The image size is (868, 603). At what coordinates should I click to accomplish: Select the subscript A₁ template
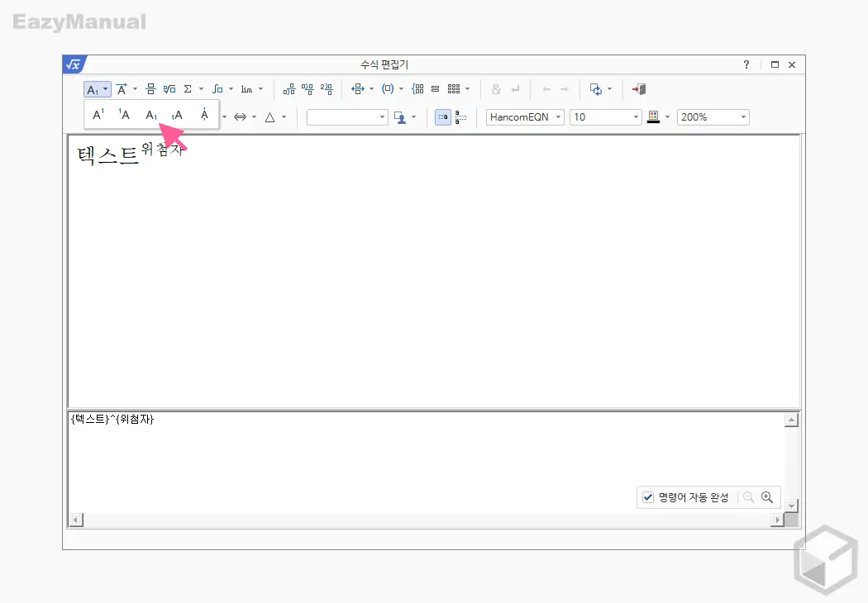tap(150, 113)
